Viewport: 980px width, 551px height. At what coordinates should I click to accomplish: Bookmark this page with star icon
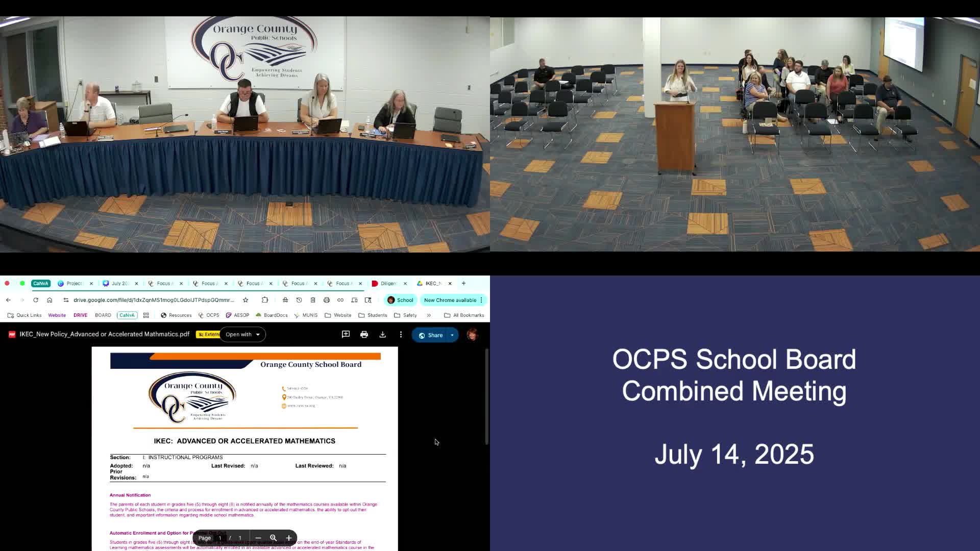coord(246,300)
